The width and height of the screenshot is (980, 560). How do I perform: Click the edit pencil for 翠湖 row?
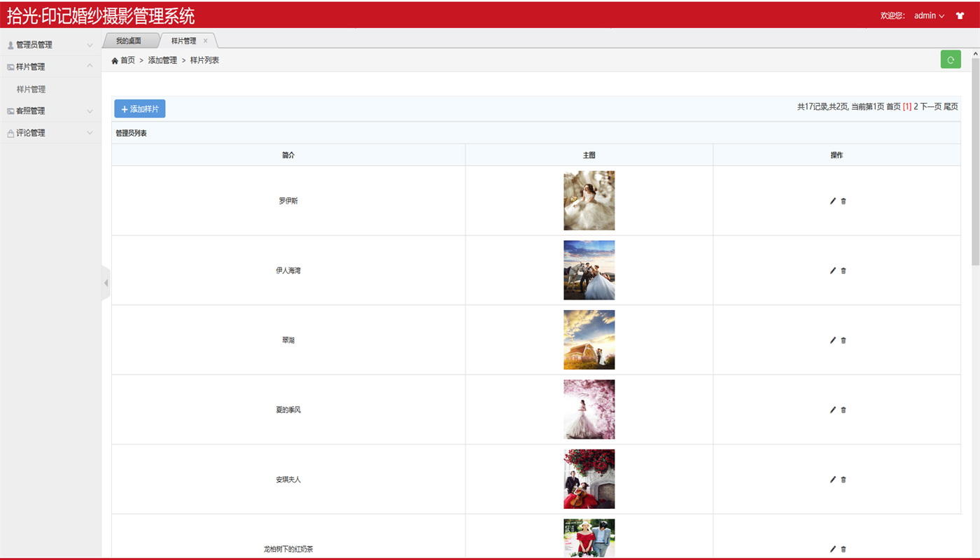coord(832,340)
